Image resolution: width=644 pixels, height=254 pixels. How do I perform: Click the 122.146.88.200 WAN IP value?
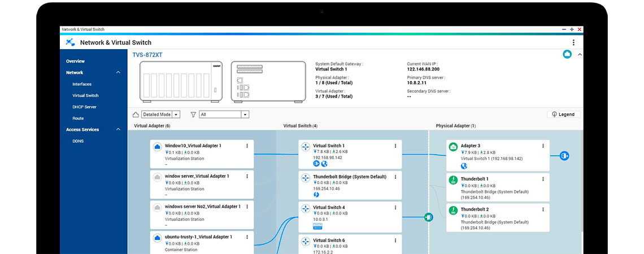coord(424,69)
